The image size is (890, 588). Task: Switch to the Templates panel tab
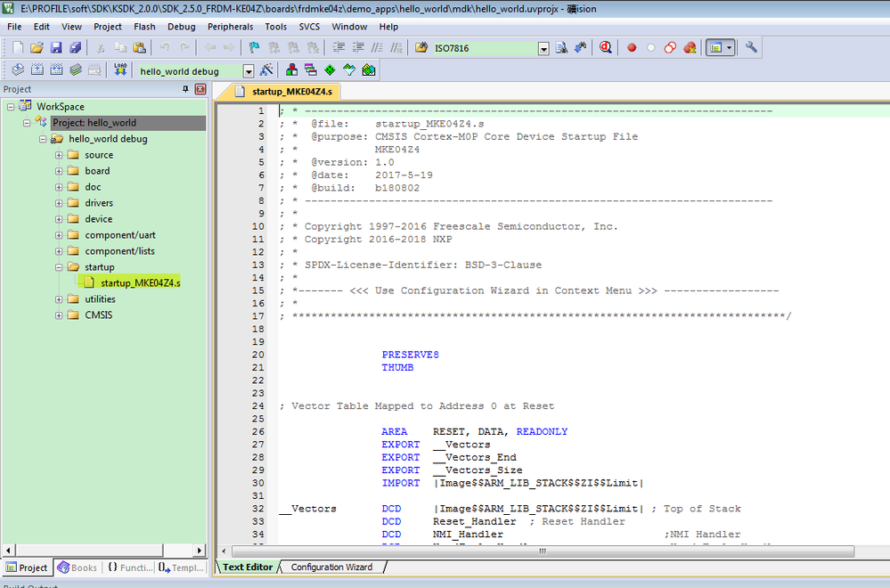point(181,568)
